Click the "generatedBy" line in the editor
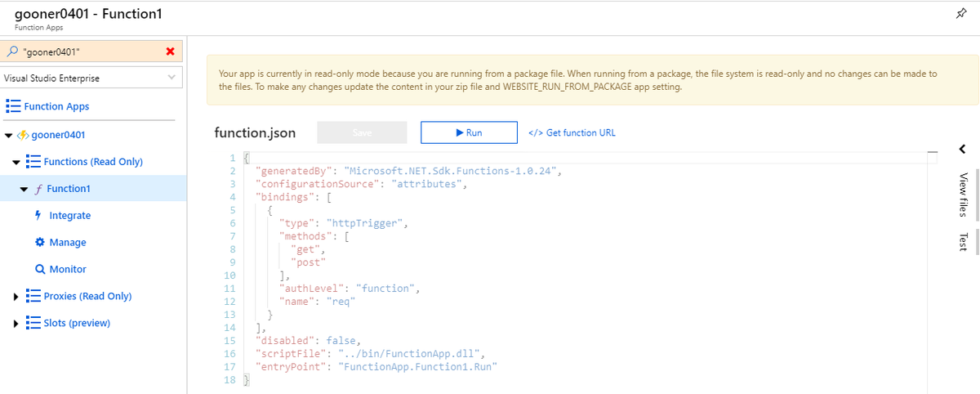 pos(409,171)
